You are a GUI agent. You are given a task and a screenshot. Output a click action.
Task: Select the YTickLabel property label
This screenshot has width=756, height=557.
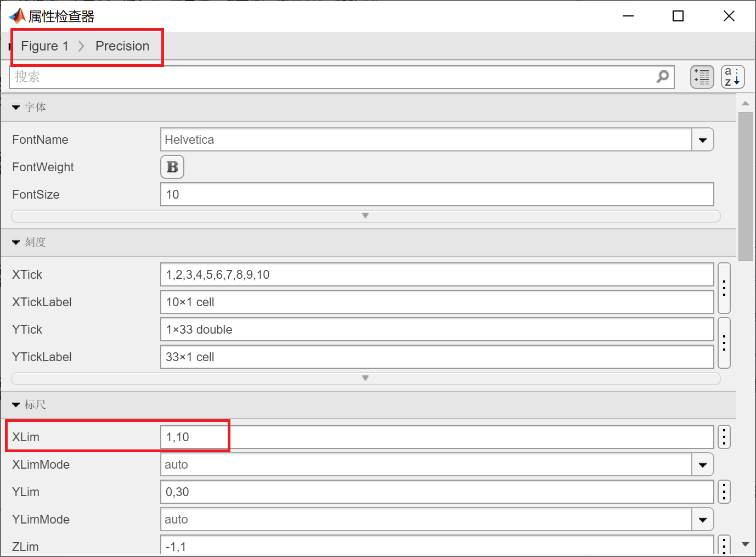point(42,357)
